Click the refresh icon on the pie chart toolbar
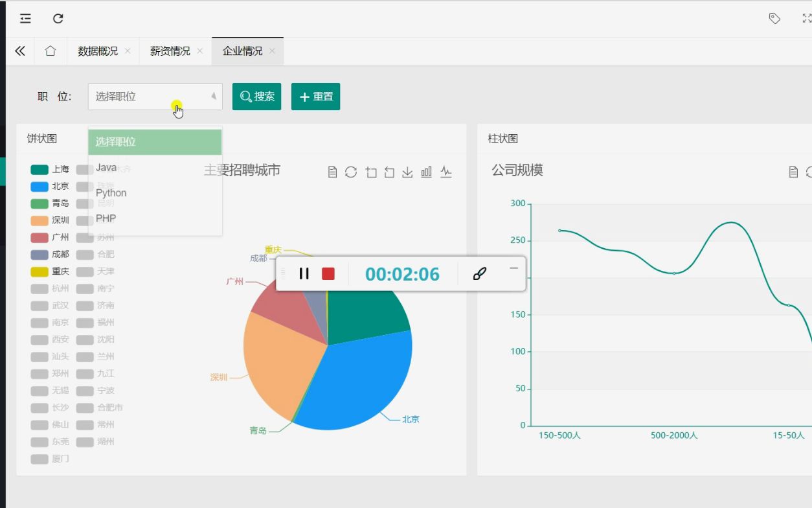812x508 pixels. (x=351, y=172)
